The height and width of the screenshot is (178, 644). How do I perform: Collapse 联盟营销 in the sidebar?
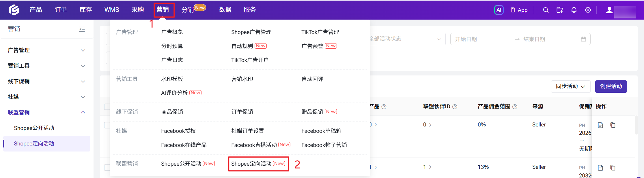[x=46, y=113]
